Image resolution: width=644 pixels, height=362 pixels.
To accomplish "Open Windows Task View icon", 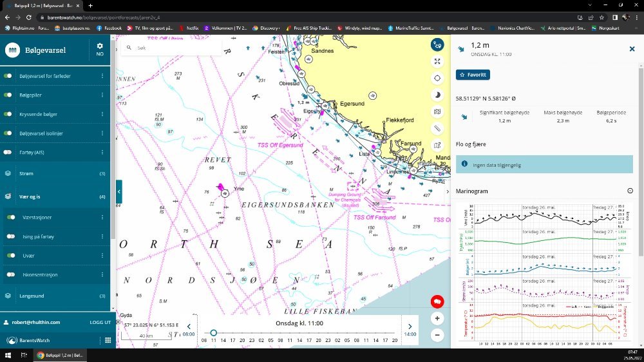I will (x=24, y=356).
